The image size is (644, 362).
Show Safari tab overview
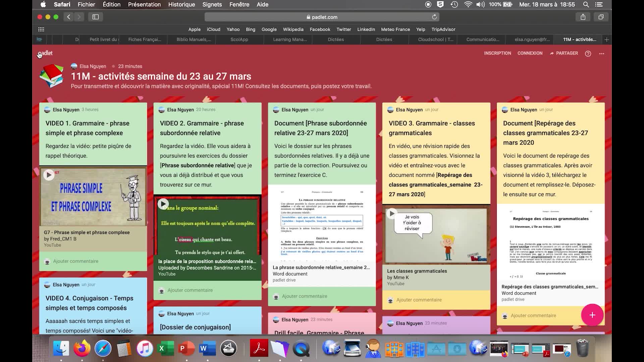pos(601,17)
